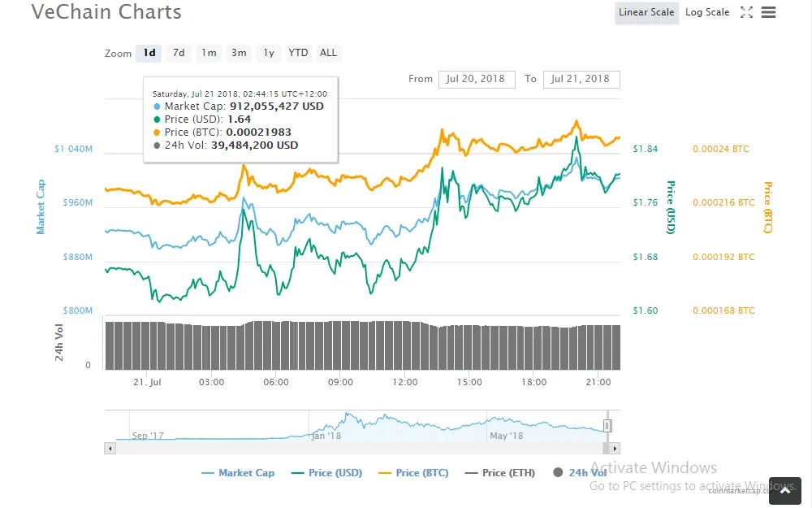This screenshot has width=812, height=508.
Task: Click the navigator right scroll arrow
Action: pyautogui.click(x=614, y=449)
